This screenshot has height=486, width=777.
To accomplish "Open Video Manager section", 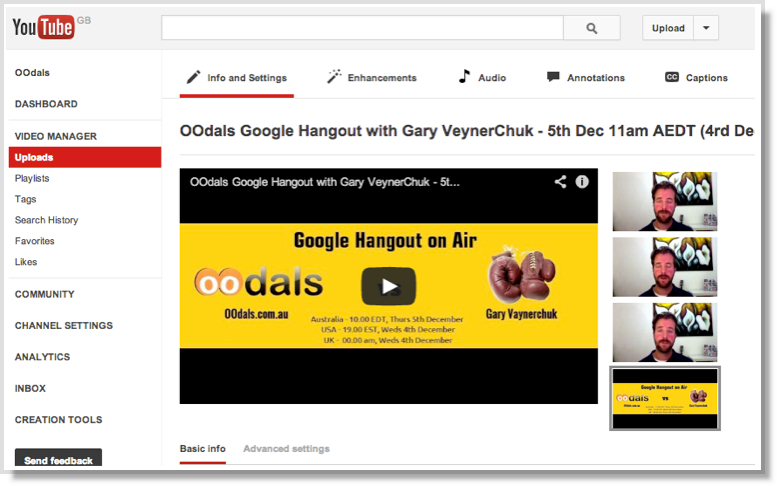I will [x=56, y=136].
